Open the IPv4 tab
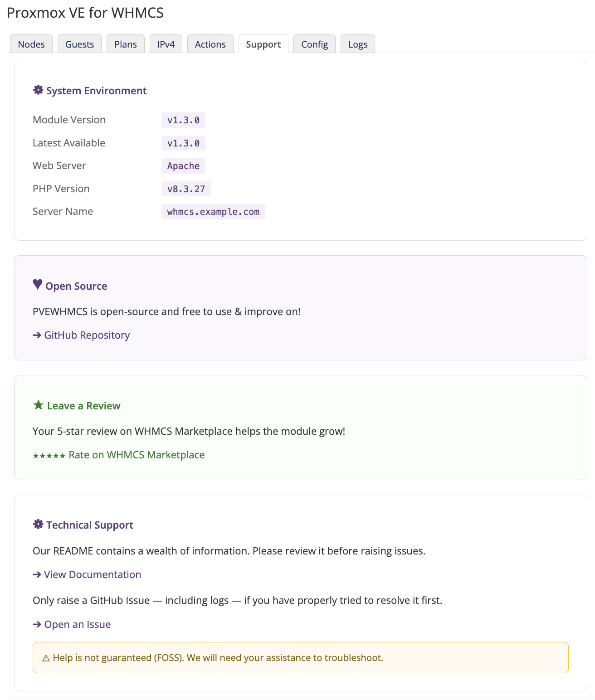 pos(166,44)
